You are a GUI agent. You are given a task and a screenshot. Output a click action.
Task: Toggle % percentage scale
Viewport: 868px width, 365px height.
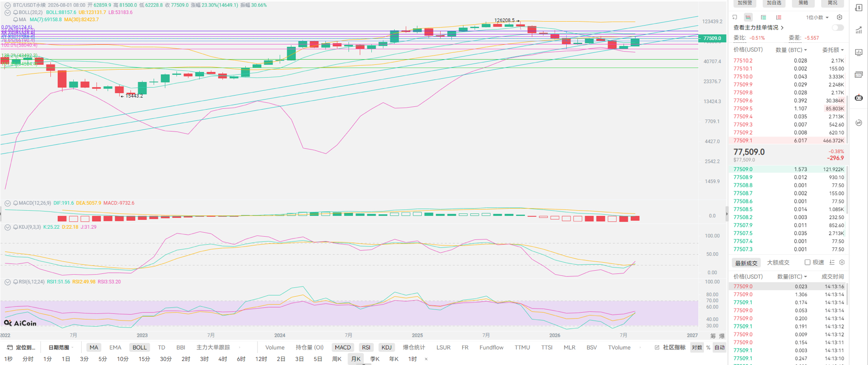(708, 347)
